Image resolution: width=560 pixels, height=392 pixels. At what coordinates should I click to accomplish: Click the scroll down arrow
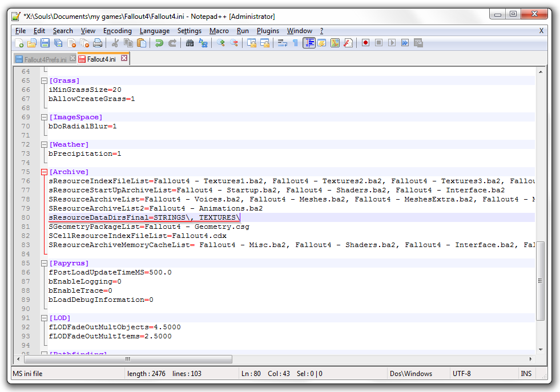pos(541,350)
